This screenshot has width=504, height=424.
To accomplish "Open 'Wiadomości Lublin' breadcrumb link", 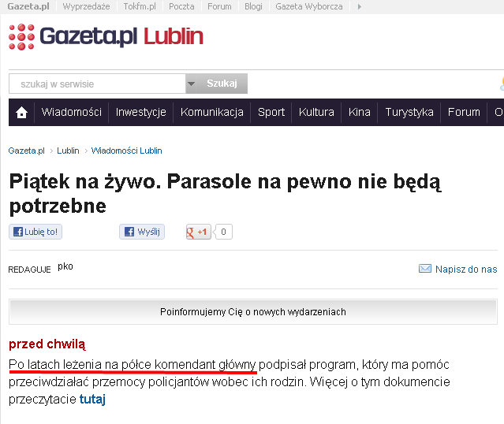I will click(126, 151).
